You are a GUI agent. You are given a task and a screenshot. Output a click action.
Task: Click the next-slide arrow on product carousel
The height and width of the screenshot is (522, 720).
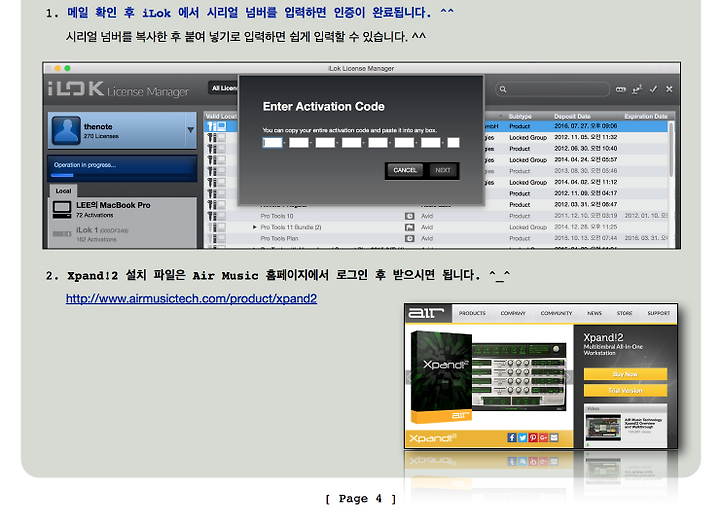[x=568, y=377]
